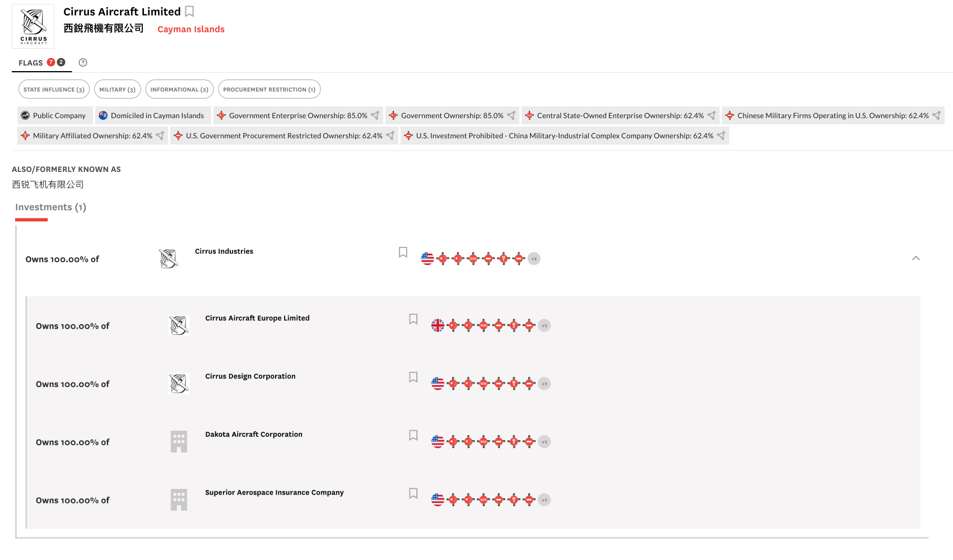
Task: Show +1 more flags for Cirrus Design Corporation
Action: point(544,384)
